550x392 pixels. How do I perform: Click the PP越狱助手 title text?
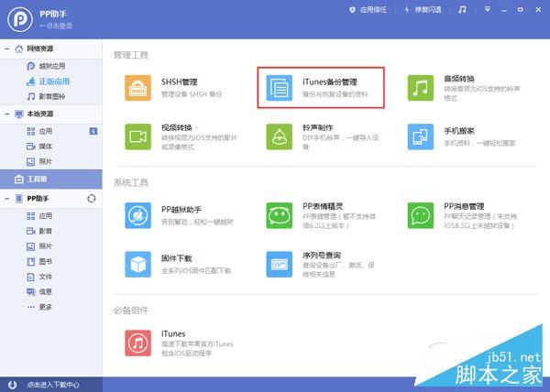pos(181,210)
